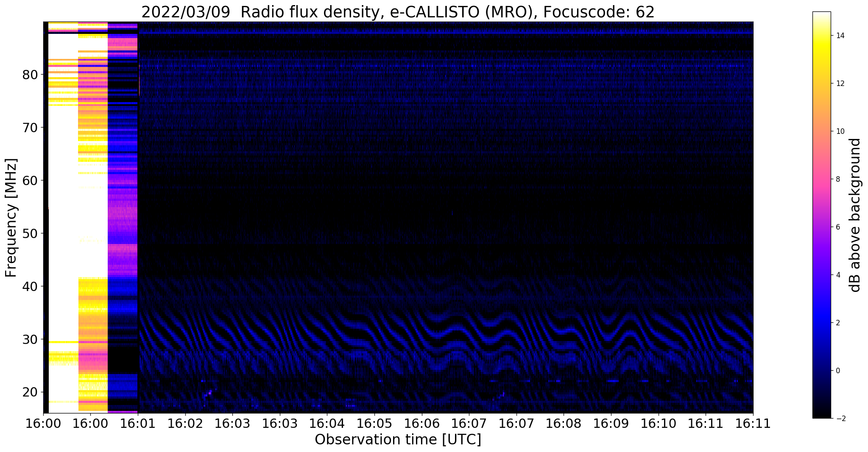868x452 pixels.
Task: Click the 'Frequency [MHz]' y-axis label
Action: (11, 218)
